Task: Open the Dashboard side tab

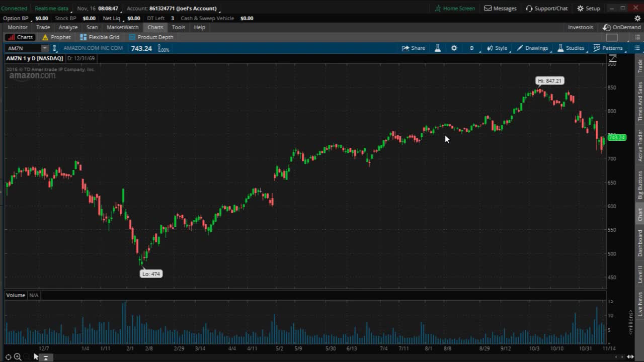Action: pyautogui.click(x=640, y=243)
